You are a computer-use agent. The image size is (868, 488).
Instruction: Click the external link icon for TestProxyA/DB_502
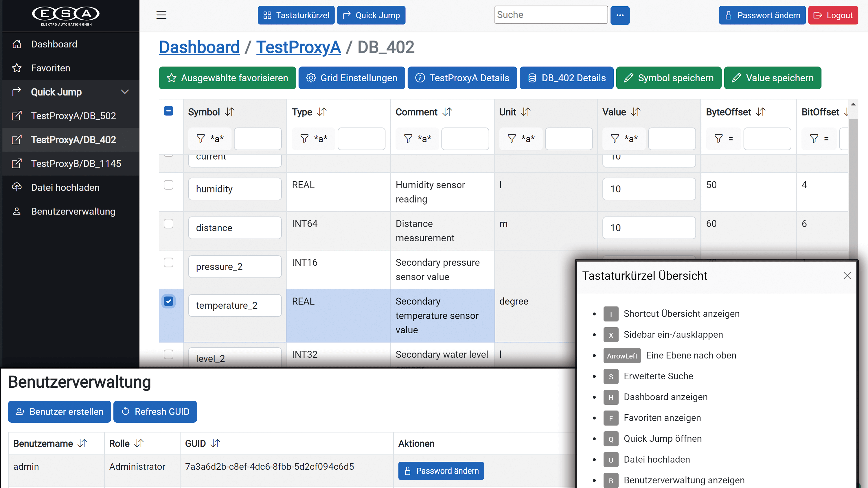[x=16, y=116]
